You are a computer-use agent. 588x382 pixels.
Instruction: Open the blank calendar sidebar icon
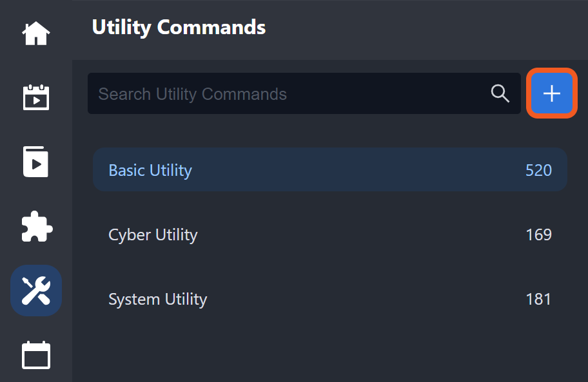tap(36, 355)
